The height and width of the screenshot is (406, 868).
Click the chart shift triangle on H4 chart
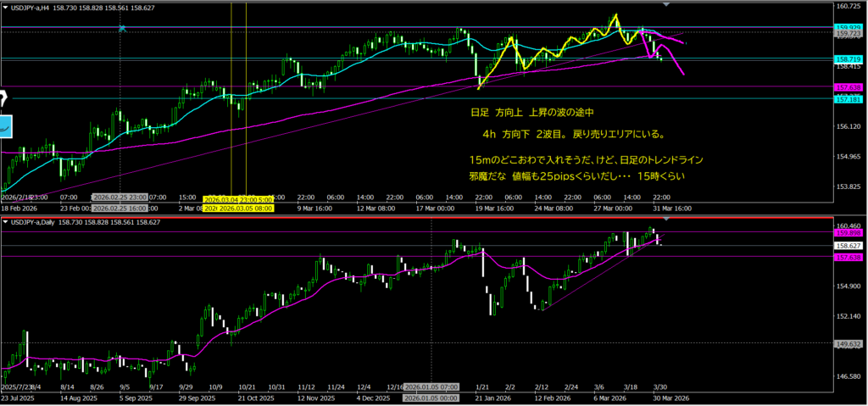[665, 5]
